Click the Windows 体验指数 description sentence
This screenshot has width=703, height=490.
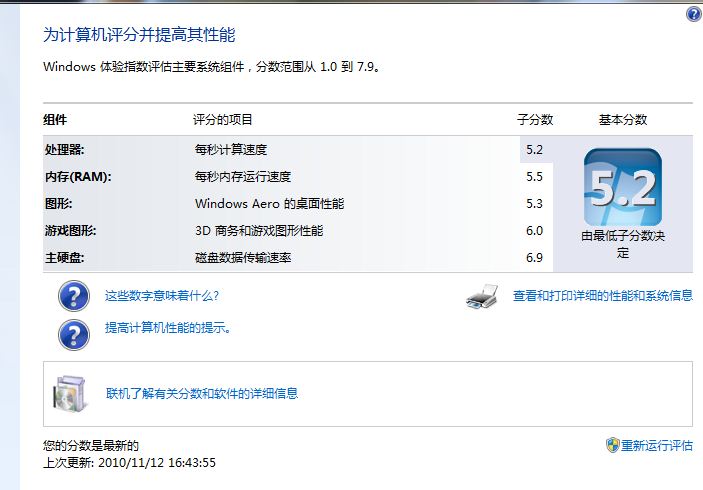coord(212,67)
